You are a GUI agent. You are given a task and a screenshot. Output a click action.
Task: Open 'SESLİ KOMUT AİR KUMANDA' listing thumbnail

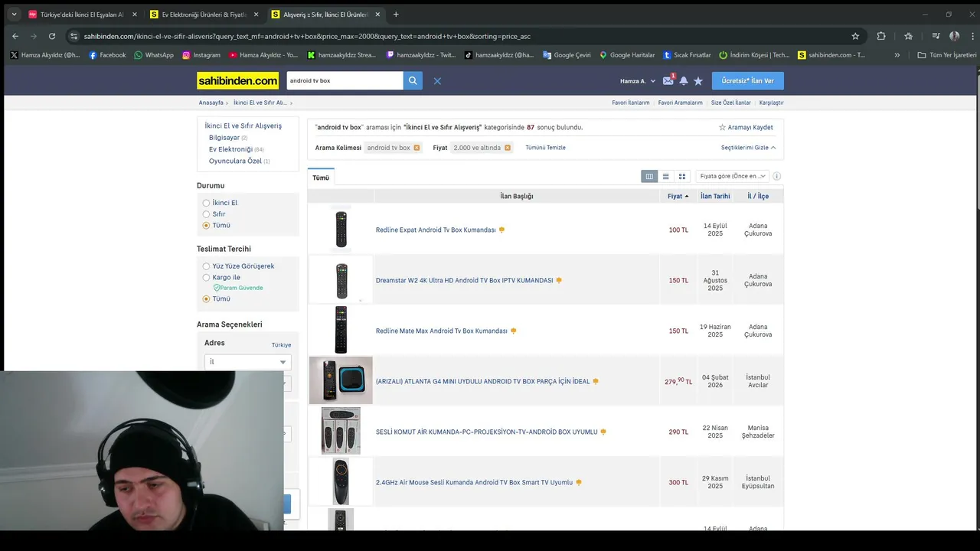click(x=341, y=431)
